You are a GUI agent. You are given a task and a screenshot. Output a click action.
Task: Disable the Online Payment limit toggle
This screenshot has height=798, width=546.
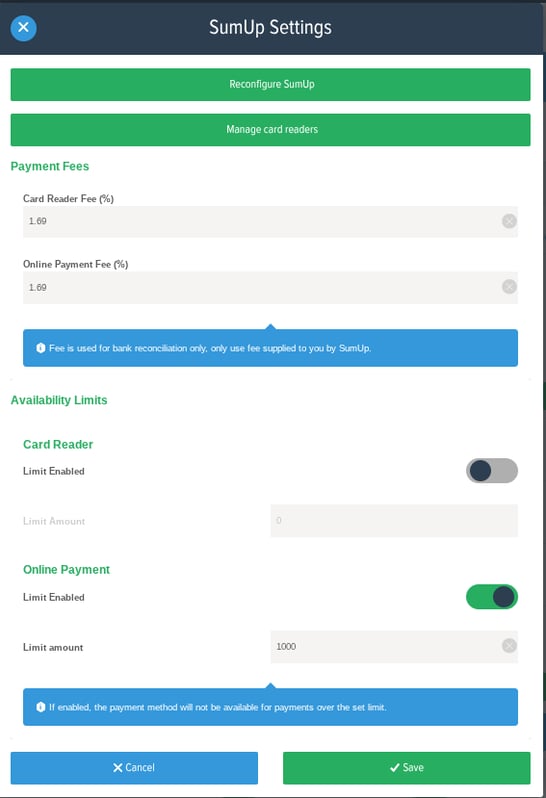(492, 596)
